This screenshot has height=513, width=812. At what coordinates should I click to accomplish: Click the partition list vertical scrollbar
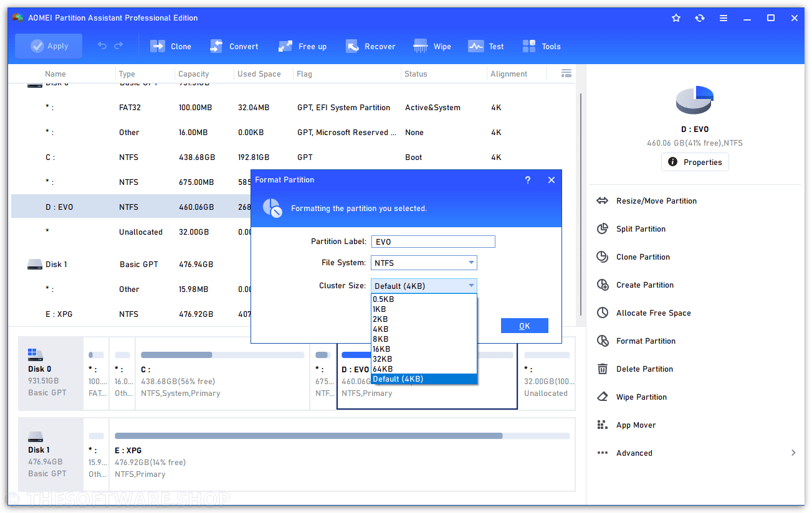581,204
